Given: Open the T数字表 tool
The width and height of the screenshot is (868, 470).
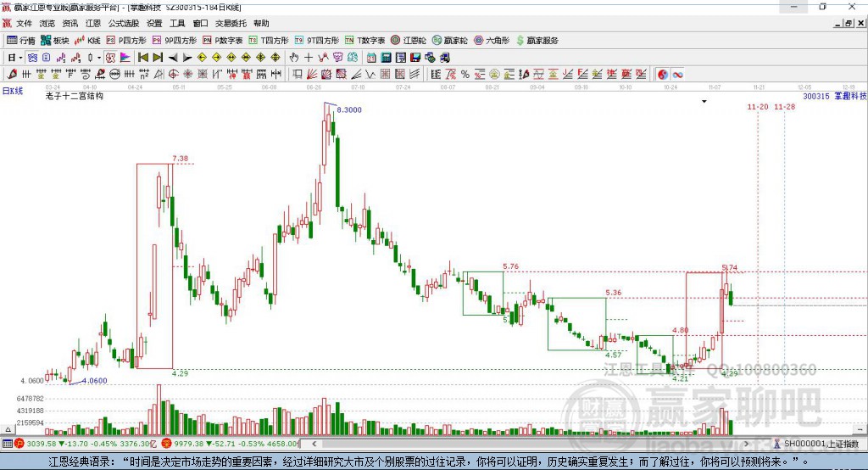Looking at the screenshot, I should [x=364, y=41].
